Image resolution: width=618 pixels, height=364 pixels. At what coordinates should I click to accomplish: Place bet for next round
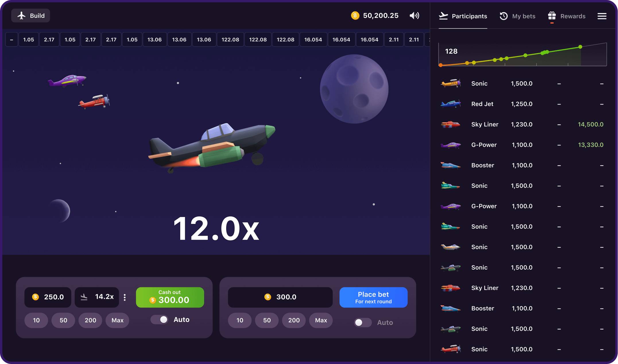(x=373, y=297)
